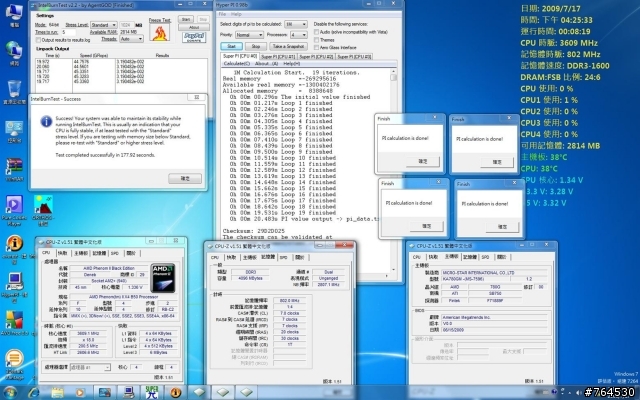Select the Super PI [CPU #0] tab

tap(240, 56)
